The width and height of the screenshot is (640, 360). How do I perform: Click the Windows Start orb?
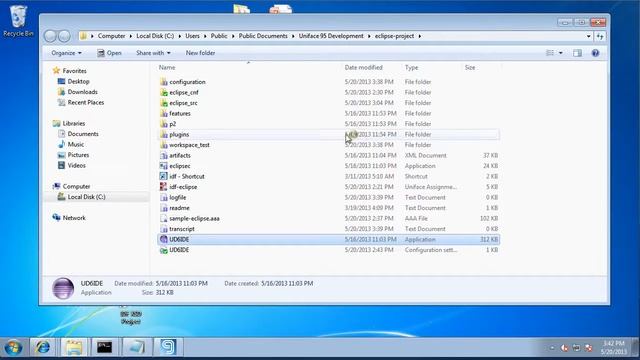pos(13,348)
